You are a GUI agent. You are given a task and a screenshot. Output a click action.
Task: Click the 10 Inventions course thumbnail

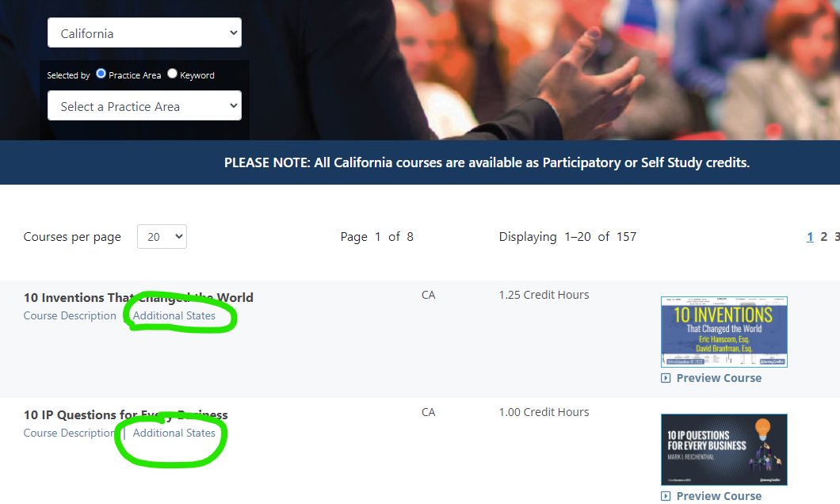point(724,331)
